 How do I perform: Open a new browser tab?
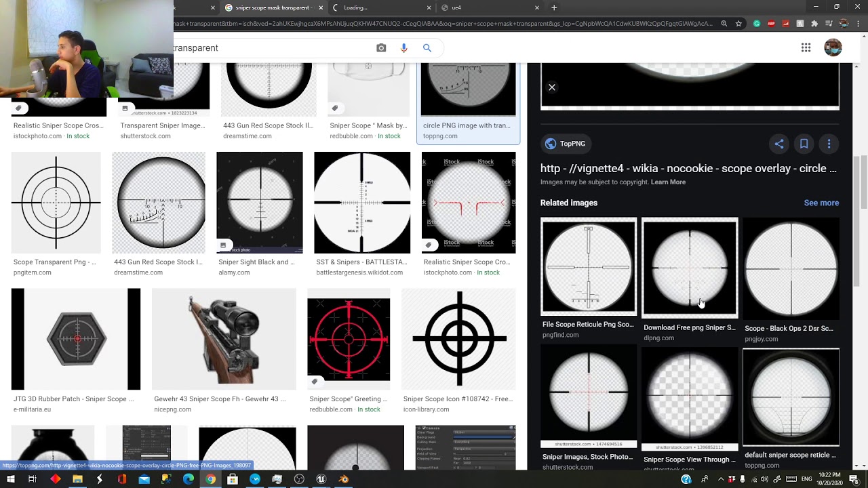coord(554,7)
